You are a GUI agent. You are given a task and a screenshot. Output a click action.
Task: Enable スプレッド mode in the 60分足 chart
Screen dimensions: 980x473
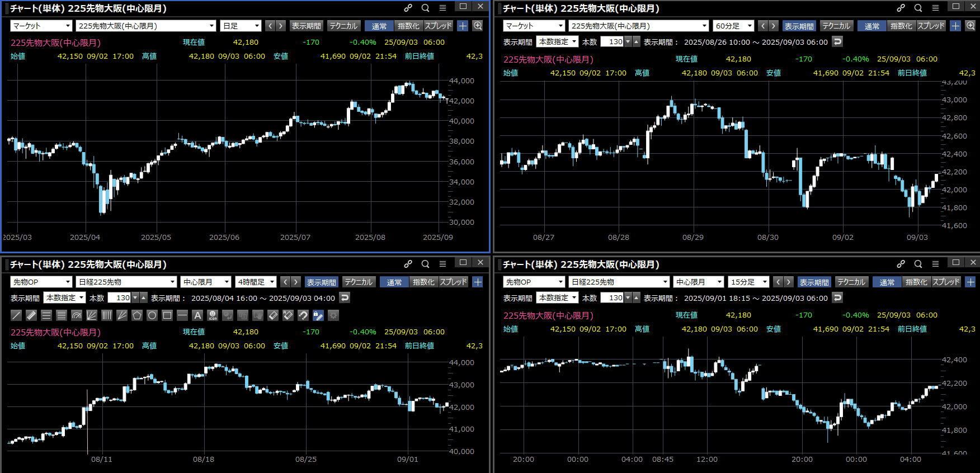pos(931,26)
